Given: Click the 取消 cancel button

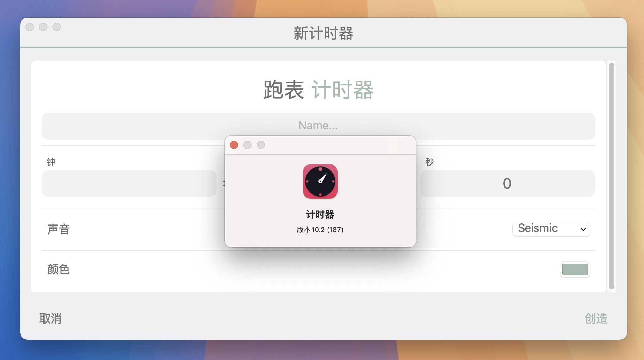Looking at the screenshot, I should [x=51, y=319].
